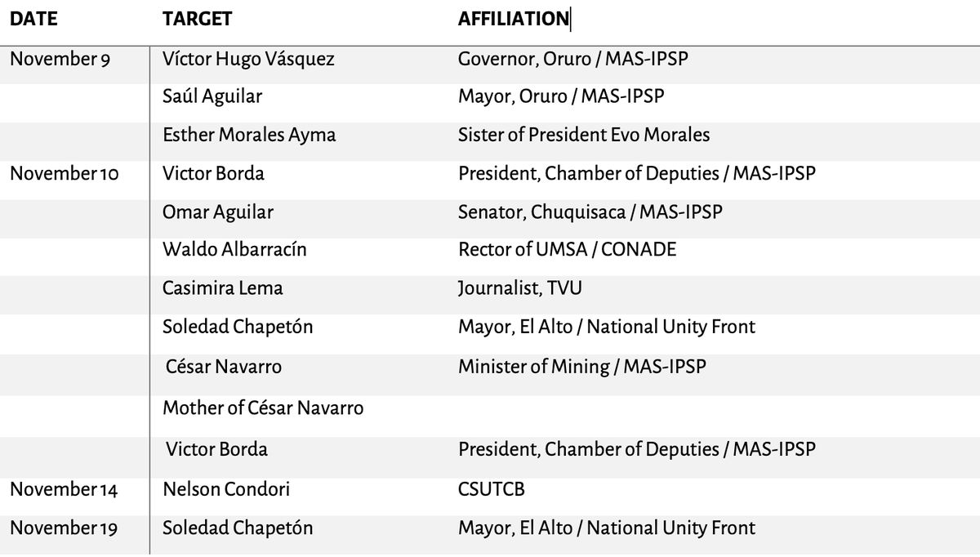Click Sister of President Evo Morales text
The width and height of the screenshot is (980, 557).
tap(584, 135)
